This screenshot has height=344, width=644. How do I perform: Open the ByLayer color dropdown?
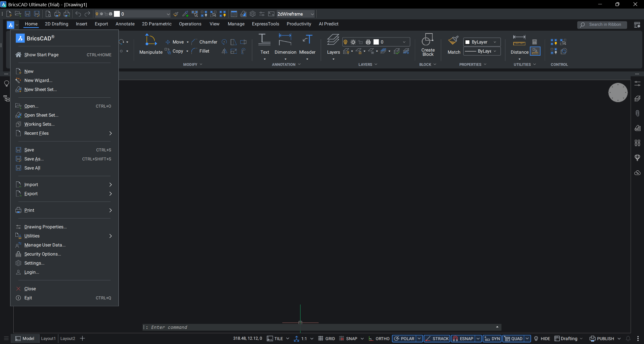click(x=482, y=42)
